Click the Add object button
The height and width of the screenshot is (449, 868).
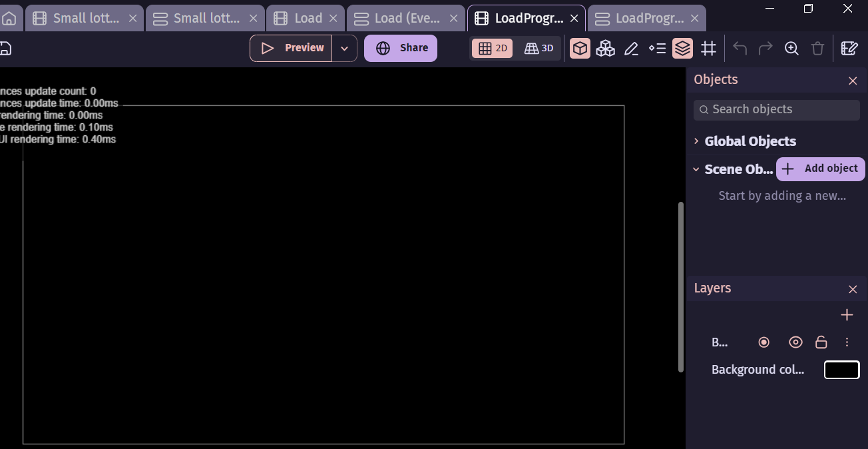point(821,169)
